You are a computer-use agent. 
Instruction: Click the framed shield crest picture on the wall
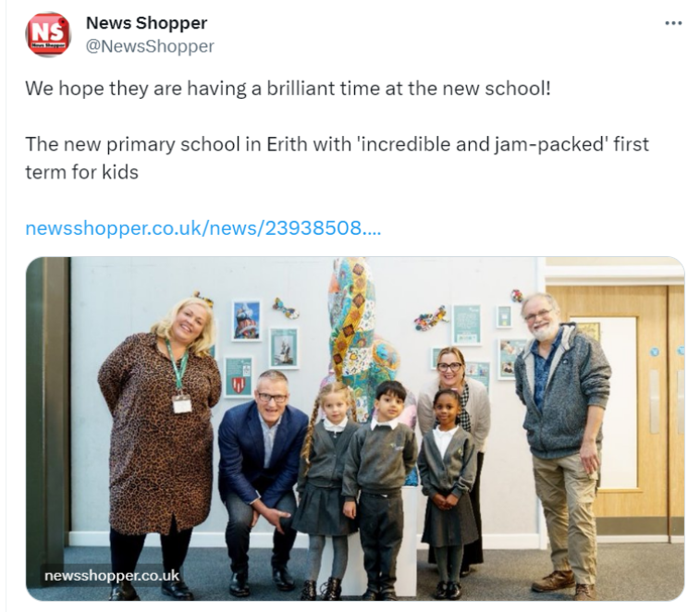tap(238, 376)
